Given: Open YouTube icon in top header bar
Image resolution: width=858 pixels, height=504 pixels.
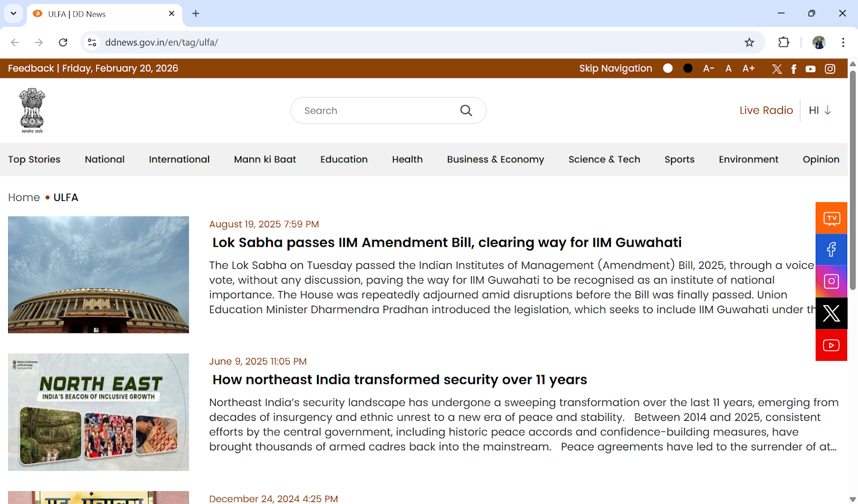Looking at the screenshot, I should [x=810, y=69].
